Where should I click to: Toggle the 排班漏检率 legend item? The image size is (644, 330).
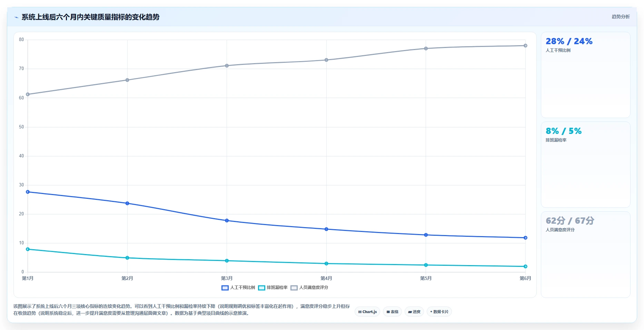273,288
